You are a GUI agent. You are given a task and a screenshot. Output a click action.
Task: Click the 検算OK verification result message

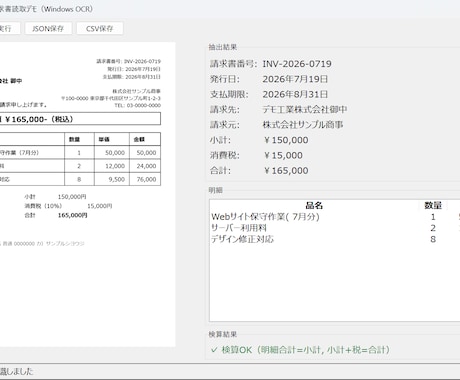pyautogui.click(x=300, y=350)
